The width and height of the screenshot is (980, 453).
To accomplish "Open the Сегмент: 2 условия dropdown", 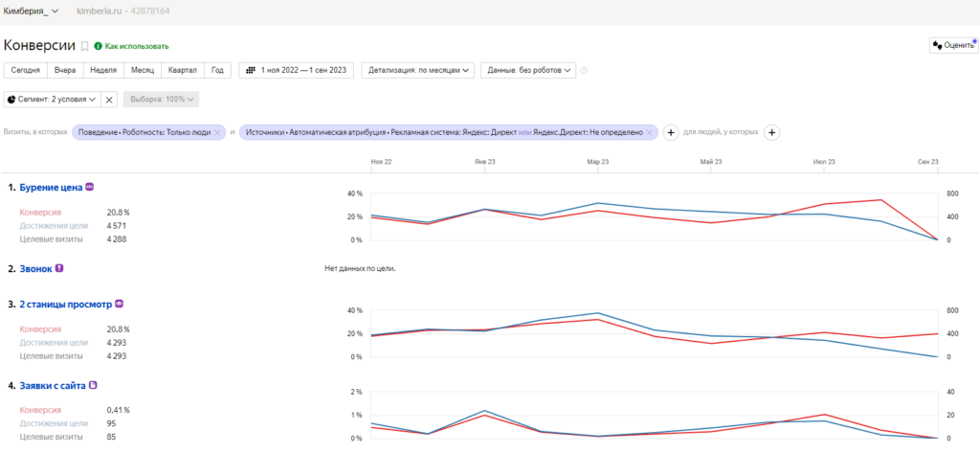I will (52, 99).
